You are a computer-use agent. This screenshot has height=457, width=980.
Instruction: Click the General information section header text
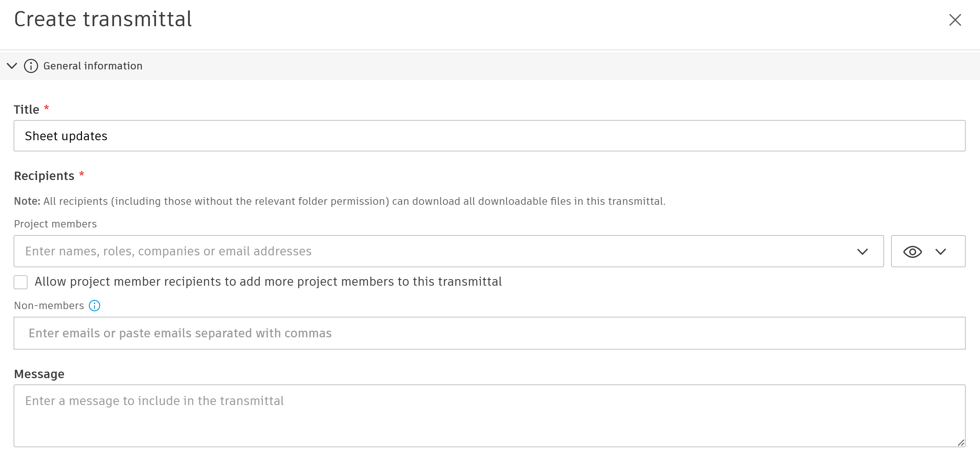pos(93,66)
